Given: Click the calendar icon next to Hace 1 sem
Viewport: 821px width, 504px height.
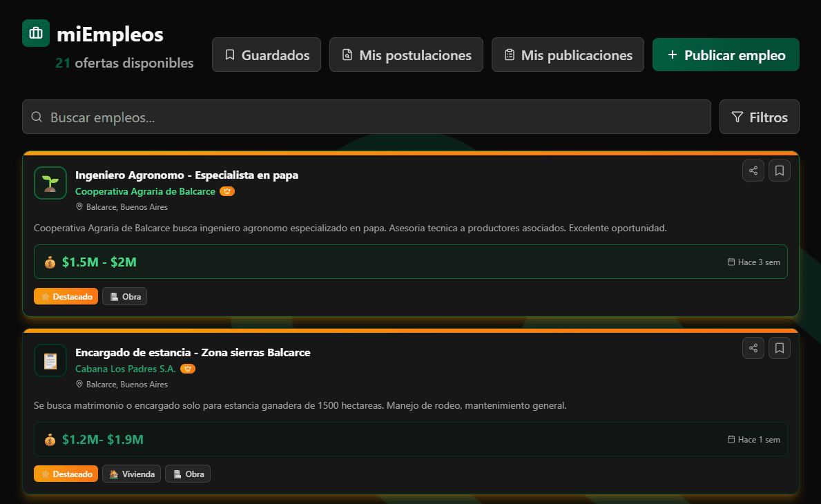Looking at the screenshot, I should [x=730, y=439].
